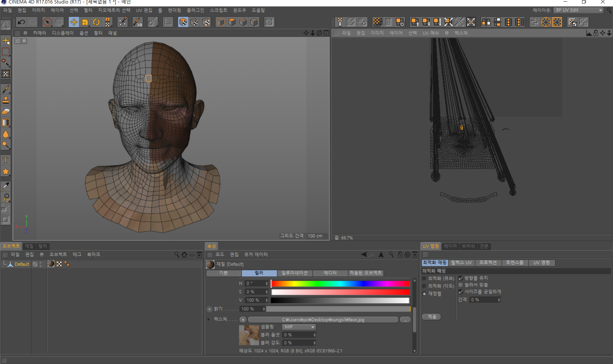The image size is (613, 364).
Task: Click the hue rainbow color slider
Action: [x=340, y=284]
